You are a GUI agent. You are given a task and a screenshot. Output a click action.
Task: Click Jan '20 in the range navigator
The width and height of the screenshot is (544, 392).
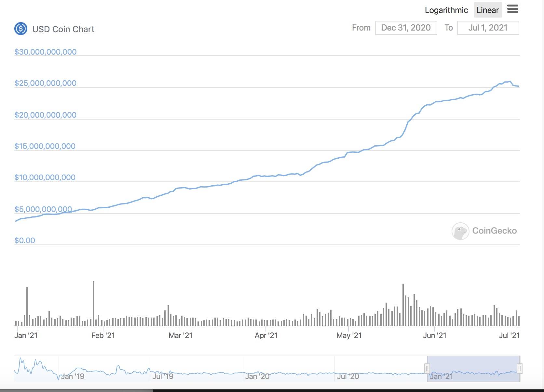pos(257,376)
